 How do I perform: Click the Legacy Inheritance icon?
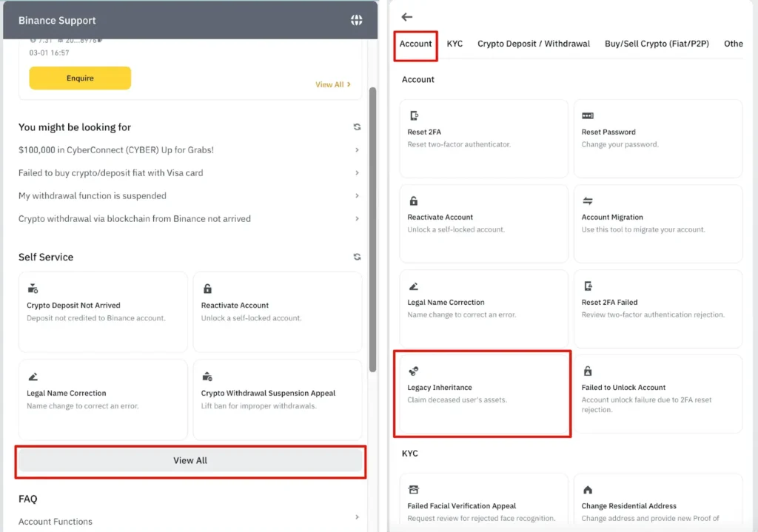[x=413, y=371]
